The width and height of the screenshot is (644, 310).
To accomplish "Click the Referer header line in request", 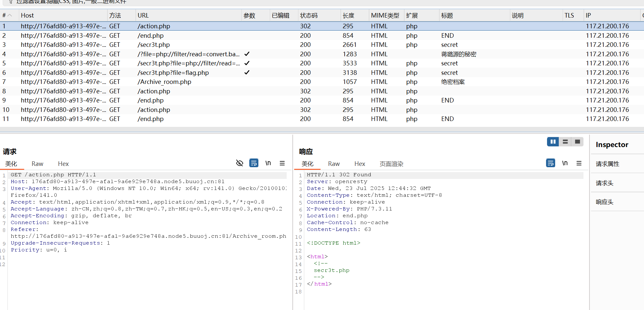I will pos(148,233).
